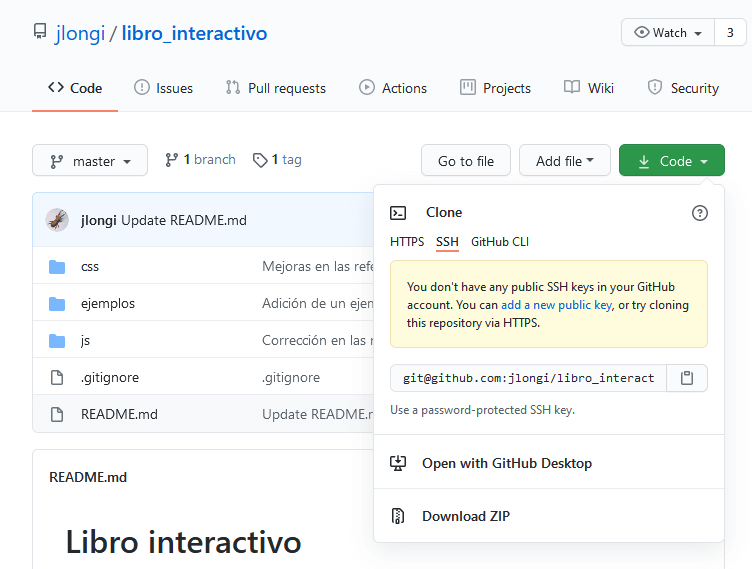
Task: Click Download ZIP option
Action: [x=466, y=516]
